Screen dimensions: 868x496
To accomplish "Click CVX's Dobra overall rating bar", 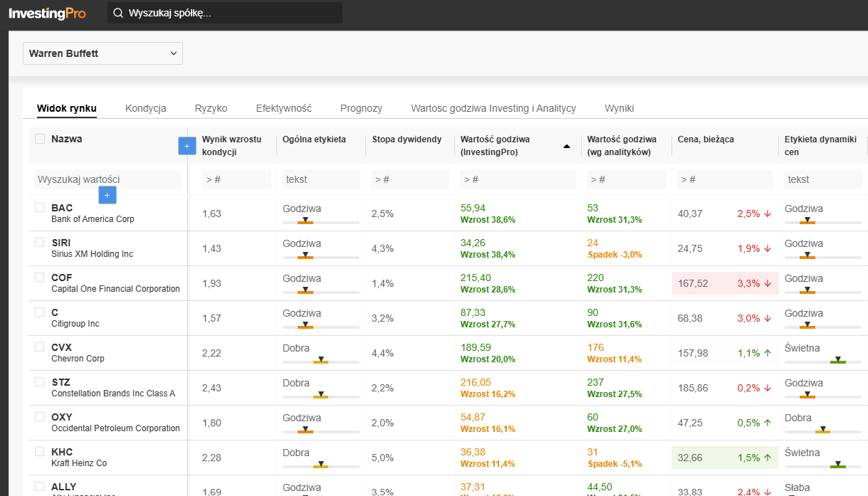I will (x=321, y=362).
